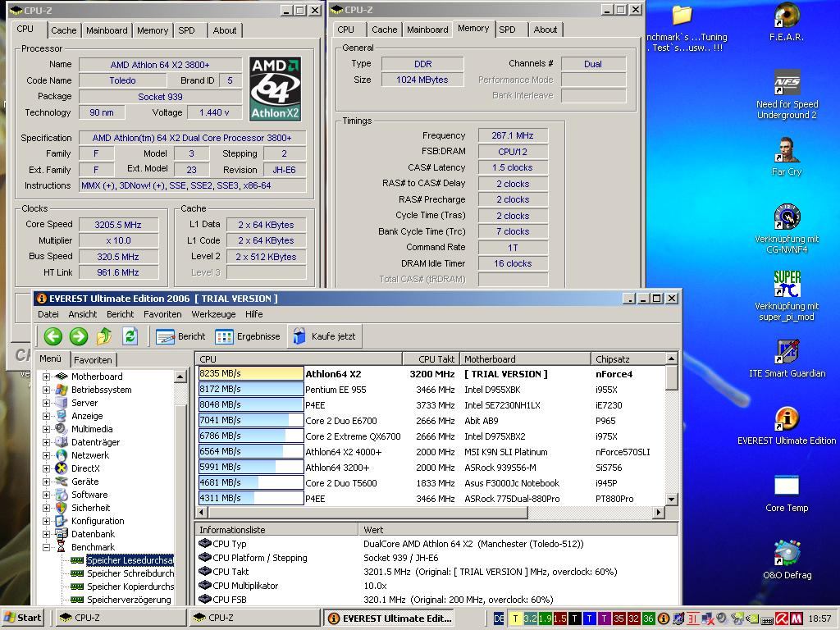The image size is (840, 630).
Task: Select Speicherverzögerung benchmark item
Action: (x=129, y=600)
